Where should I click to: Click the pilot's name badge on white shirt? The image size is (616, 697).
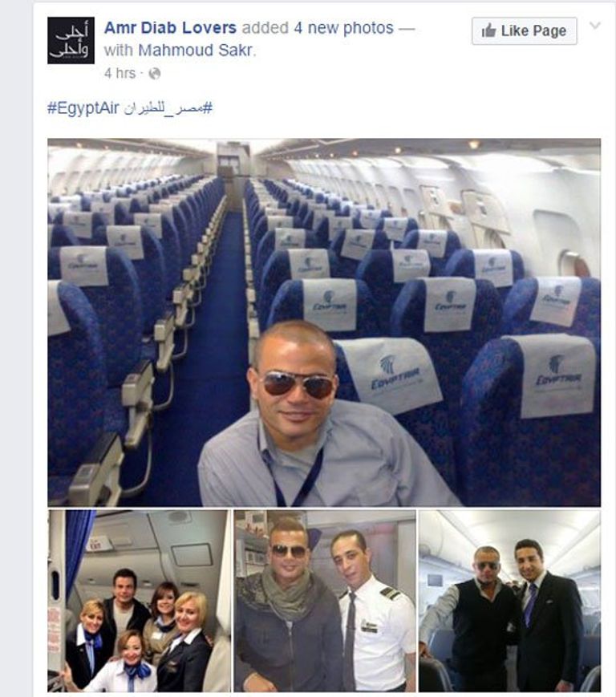click(369, 626)
